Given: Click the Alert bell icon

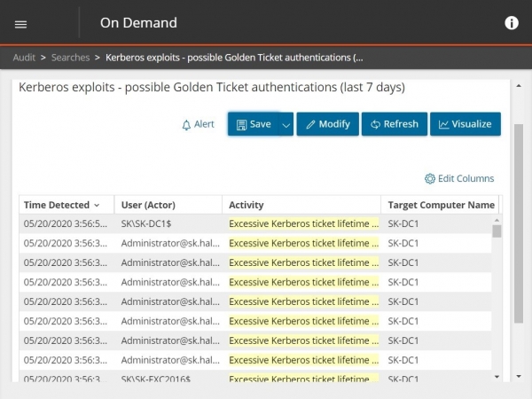Looking at the screenshot, I should tap(186, 125).
